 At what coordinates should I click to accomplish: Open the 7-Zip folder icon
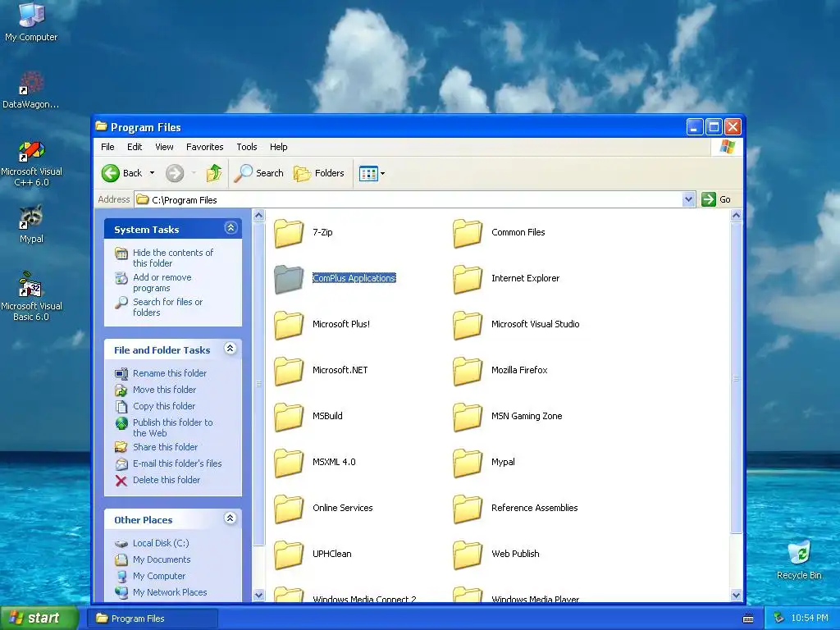coord(289,233)
